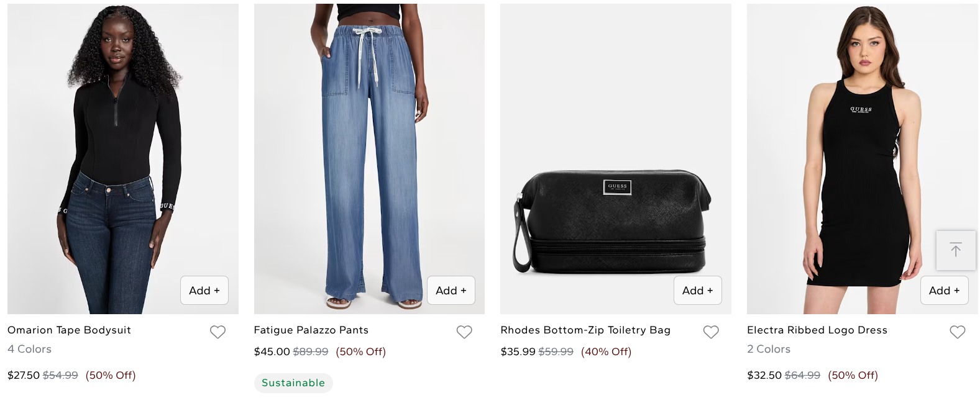Click Add + on the Rhodes Toiletry Bag
Image resolution: width=980 pixels, height=398 pixels.
coord(697,290)
